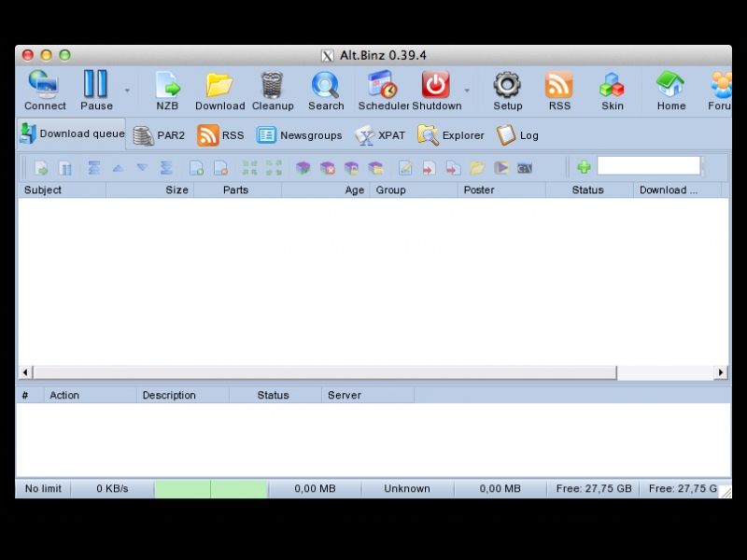Sort the queue by Age column header

pyautogui.click(x=325, y=190)
